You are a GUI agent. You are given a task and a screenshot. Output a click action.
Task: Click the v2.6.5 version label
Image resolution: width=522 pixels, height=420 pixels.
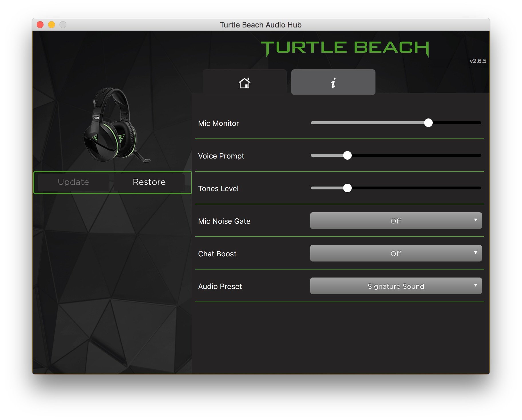[x=478, y=61]
